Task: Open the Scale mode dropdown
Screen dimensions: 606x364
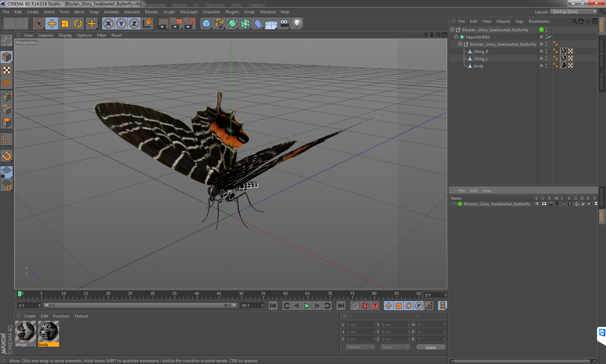Action: coord(395,347)
